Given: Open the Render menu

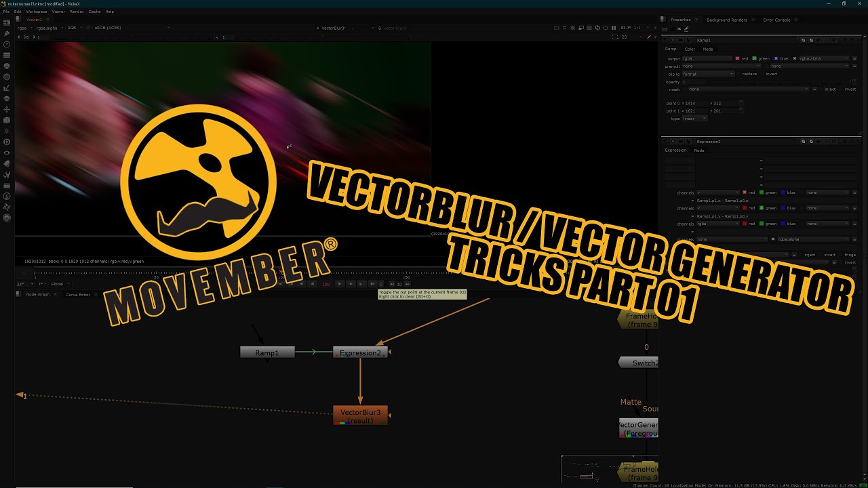Looking at the screenshot, I should point(77,12).
